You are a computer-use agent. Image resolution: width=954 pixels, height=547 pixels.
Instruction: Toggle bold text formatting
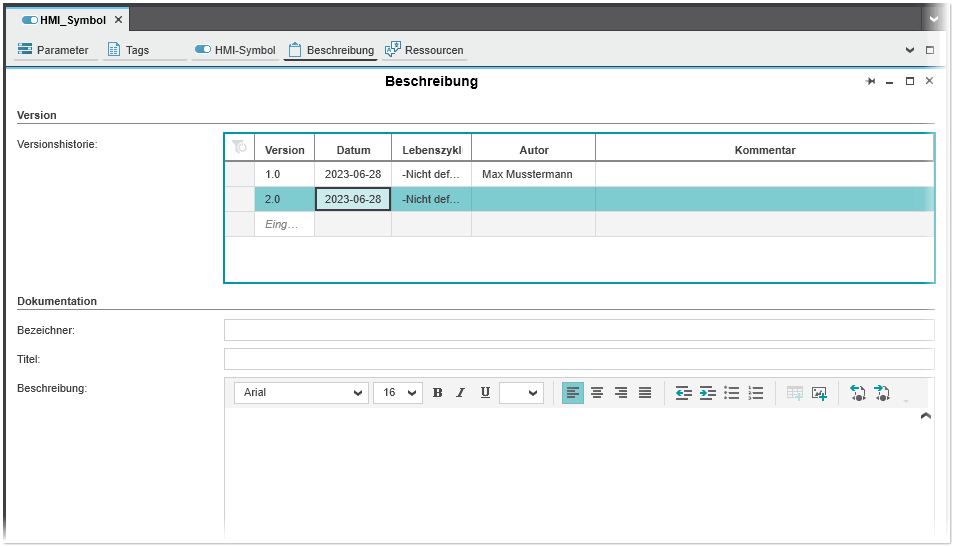coord(437,393)
